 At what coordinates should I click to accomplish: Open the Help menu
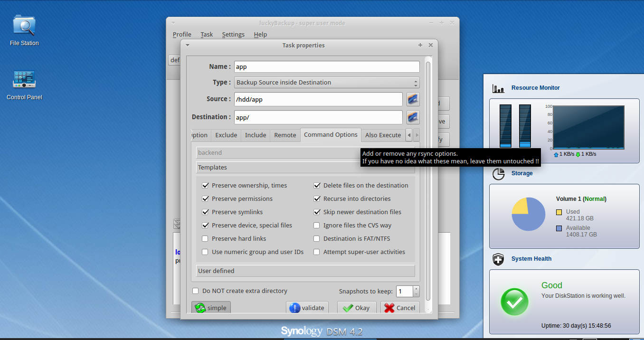pyautogui.click(x=260, y=34)
